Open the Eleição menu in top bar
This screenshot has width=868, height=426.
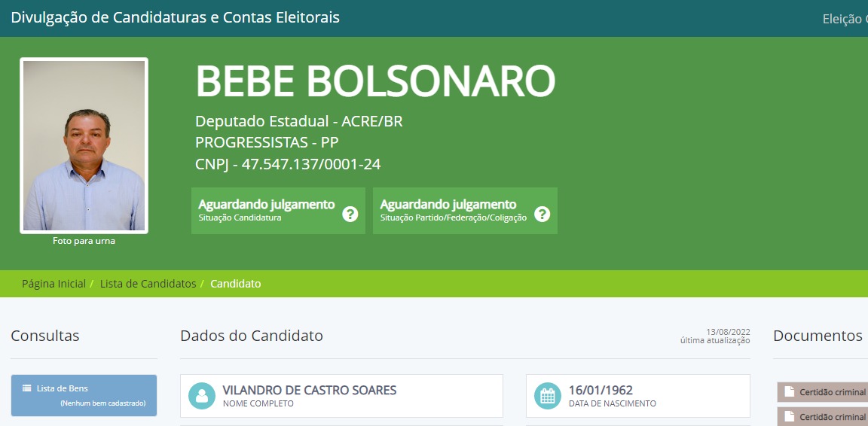point(844,19)
